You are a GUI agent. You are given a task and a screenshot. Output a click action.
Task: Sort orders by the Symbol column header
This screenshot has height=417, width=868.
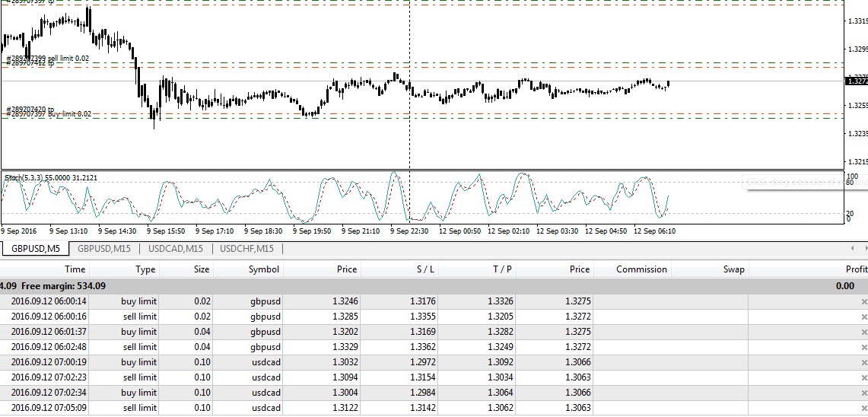(248, 269)
